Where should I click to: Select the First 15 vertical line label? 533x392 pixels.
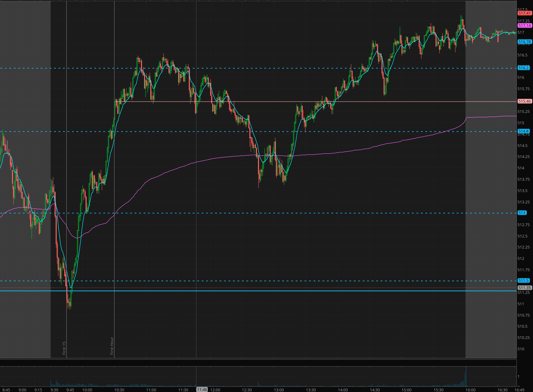pos(64,348)
